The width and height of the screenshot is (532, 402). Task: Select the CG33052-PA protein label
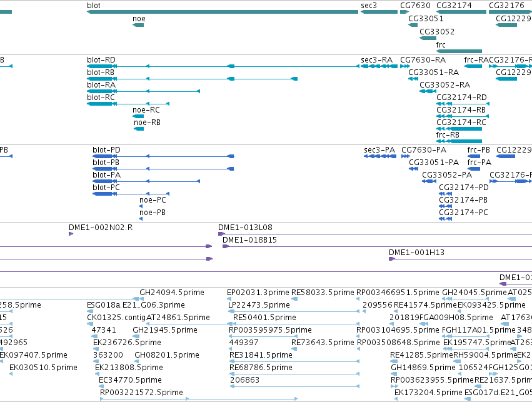[x=447, y=175]
